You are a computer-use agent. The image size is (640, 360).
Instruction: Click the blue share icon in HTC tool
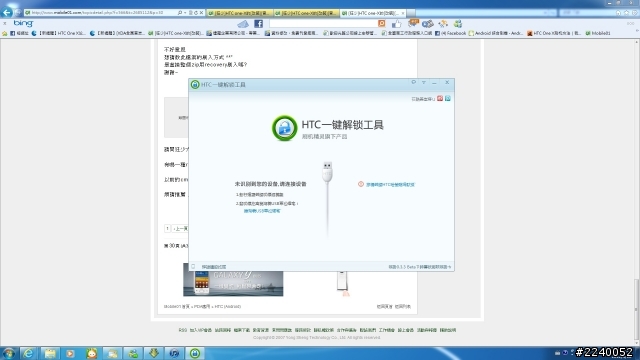tap(448, 98)
